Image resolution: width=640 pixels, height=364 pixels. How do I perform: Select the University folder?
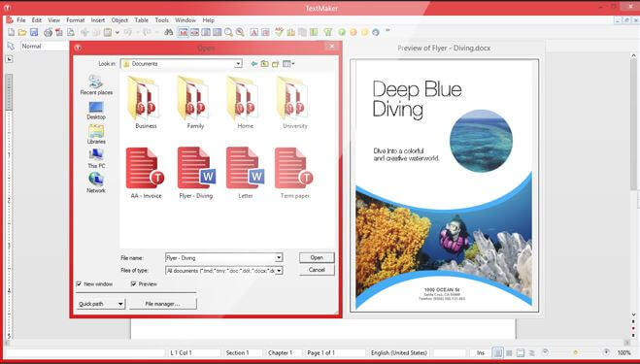[x=294, y=102]
